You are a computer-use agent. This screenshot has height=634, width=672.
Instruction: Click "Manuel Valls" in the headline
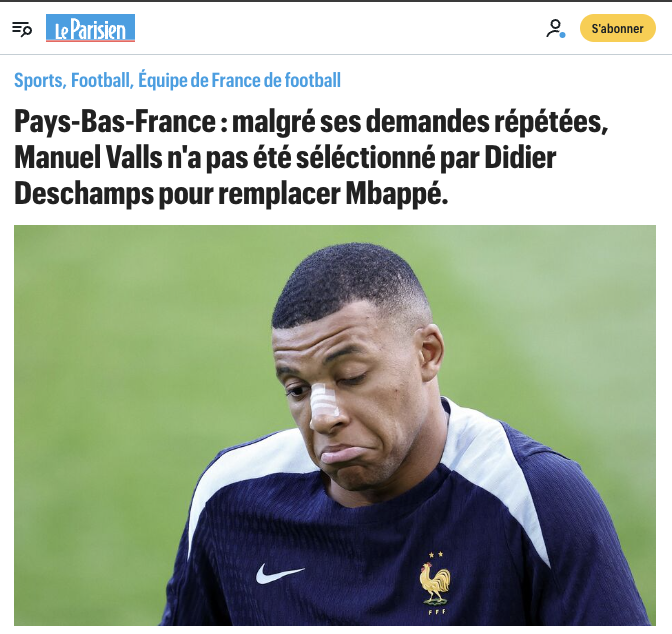pos(89,158)
